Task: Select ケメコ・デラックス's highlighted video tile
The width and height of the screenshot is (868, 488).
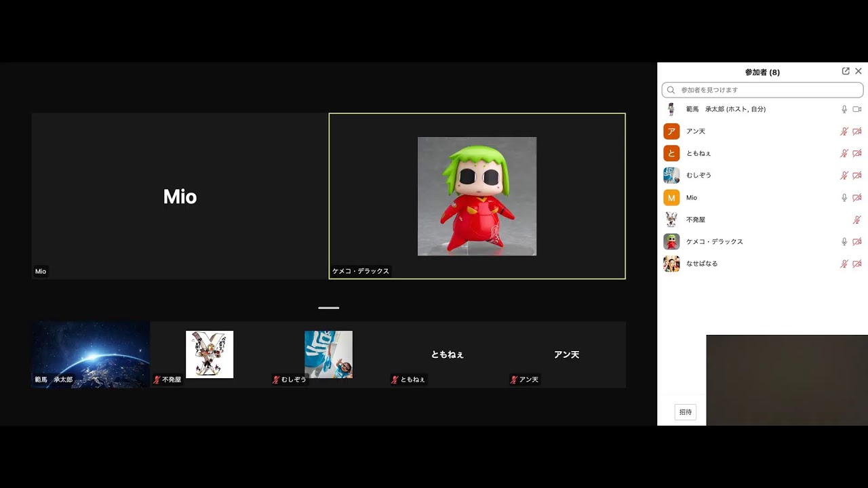Action: [x=477, y=196]
